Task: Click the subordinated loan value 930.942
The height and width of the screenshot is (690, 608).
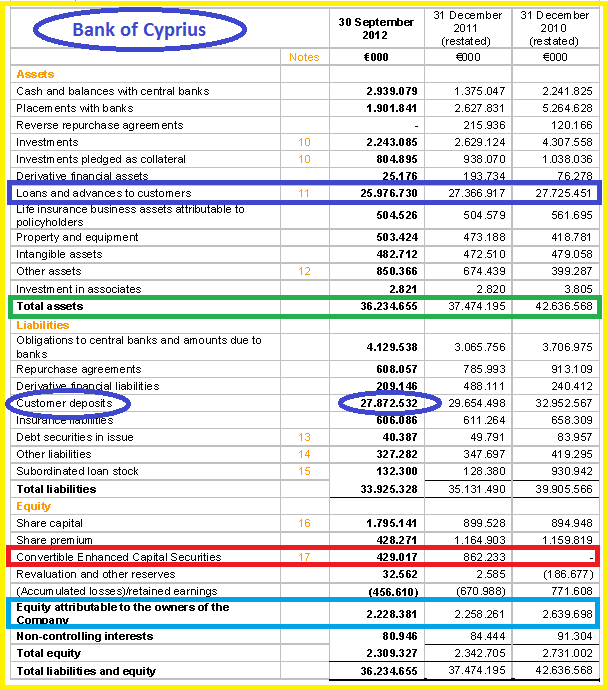Action: [571, 471]
